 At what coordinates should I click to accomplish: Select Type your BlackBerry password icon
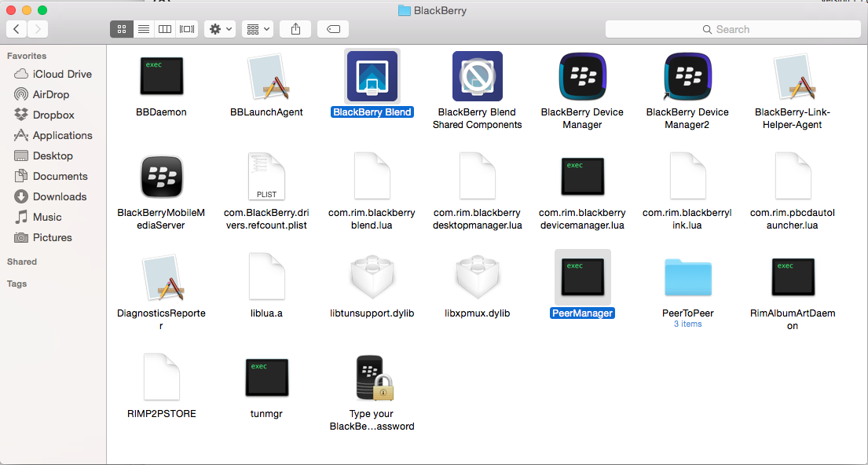pos(374,378)
